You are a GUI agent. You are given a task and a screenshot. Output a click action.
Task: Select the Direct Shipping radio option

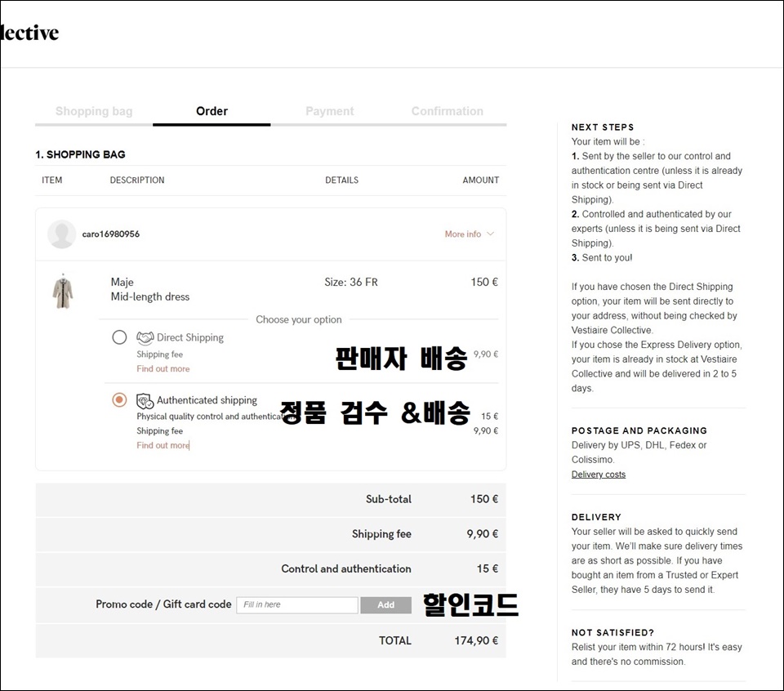tap(119, 337)
